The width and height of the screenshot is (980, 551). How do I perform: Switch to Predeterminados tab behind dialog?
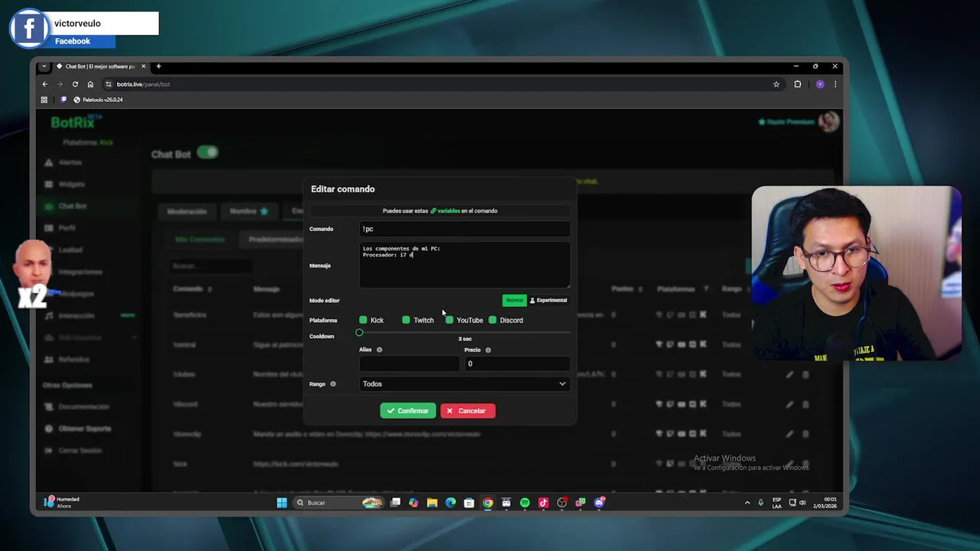[x=274, y=240]
